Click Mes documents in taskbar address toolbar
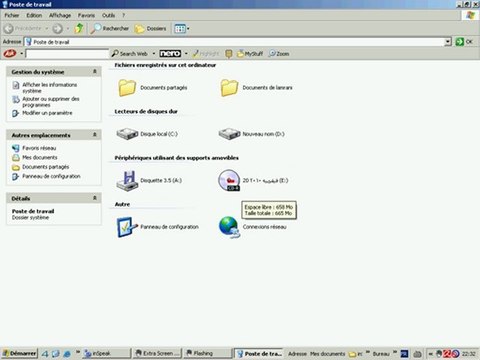The image size is (480, 360). 328,354
